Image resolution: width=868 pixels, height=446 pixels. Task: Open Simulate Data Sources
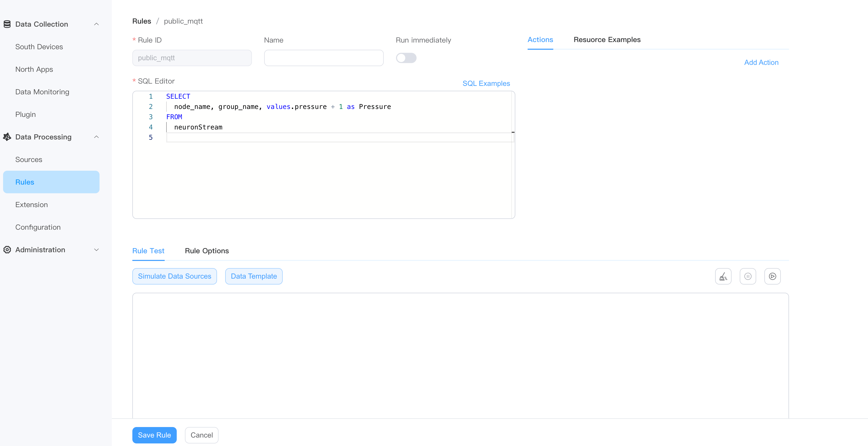[174, 276]
